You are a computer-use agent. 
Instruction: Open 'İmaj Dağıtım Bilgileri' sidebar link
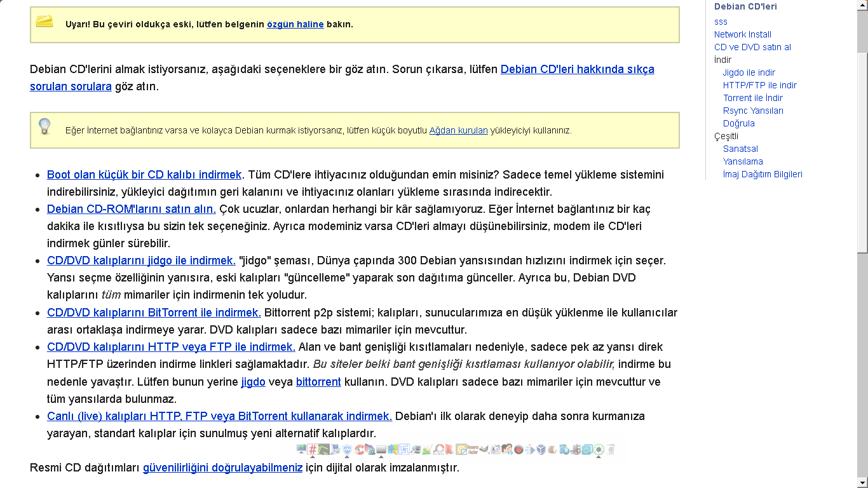(763, 174)
